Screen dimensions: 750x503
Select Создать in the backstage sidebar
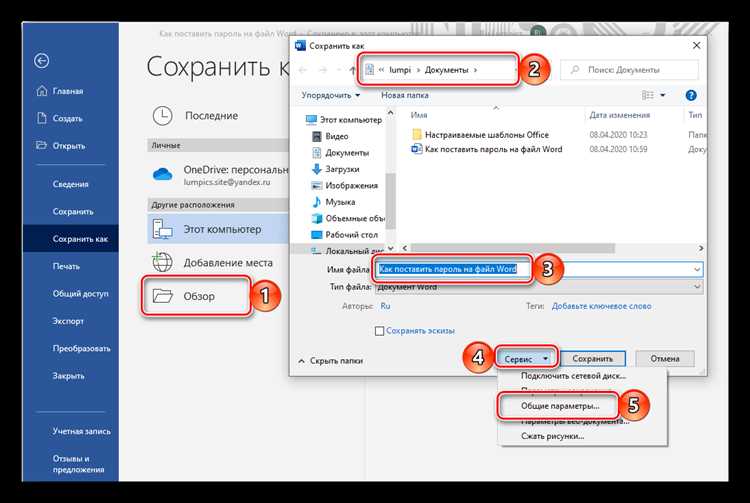click(60, 118)
